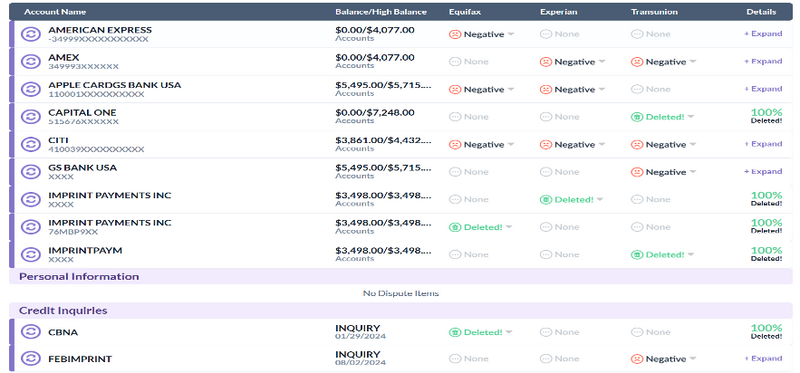This screenshot has width=800, height=373.
Task: Click the sync icon beside AMERICAN EXPRESS
Action: [31, 34]
